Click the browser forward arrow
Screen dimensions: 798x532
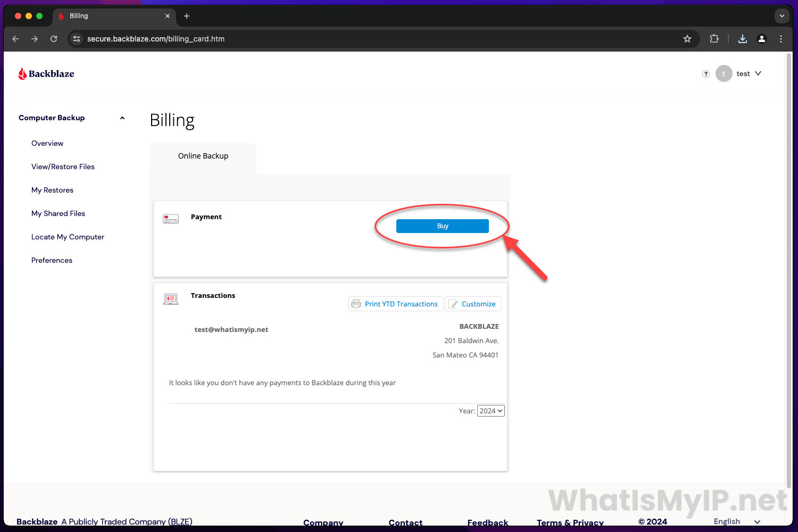(35, 39)
